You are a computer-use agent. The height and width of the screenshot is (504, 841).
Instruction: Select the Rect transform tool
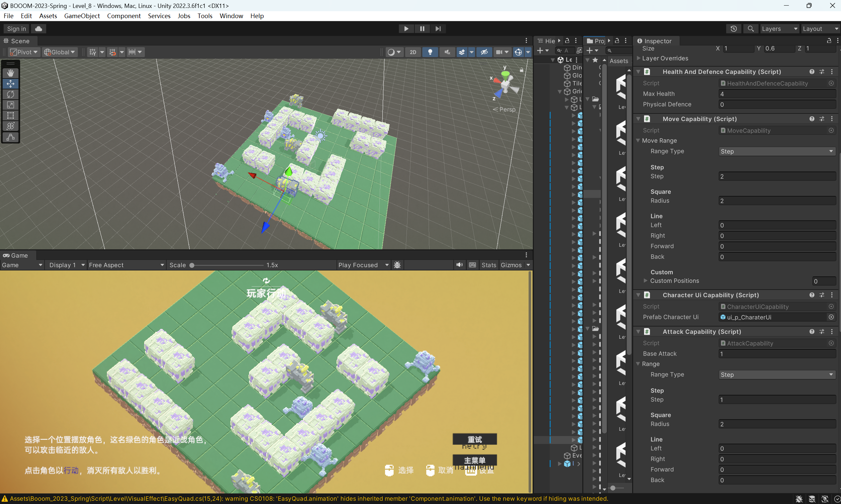[11, 115]
